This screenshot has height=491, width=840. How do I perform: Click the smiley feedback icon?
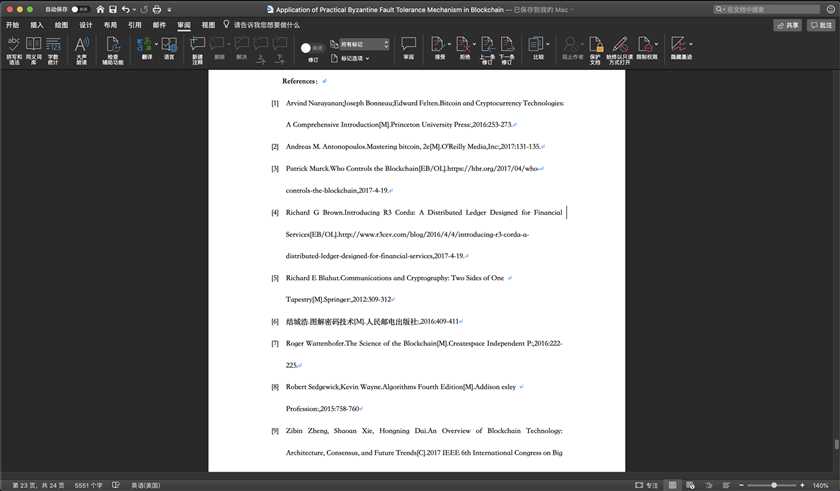[x=831, y=9]
